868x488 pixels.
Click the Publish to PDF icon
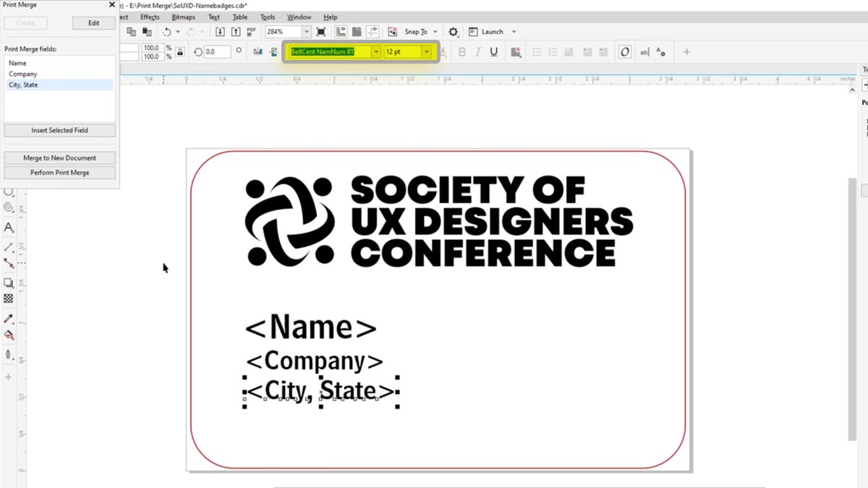[251, 31]
